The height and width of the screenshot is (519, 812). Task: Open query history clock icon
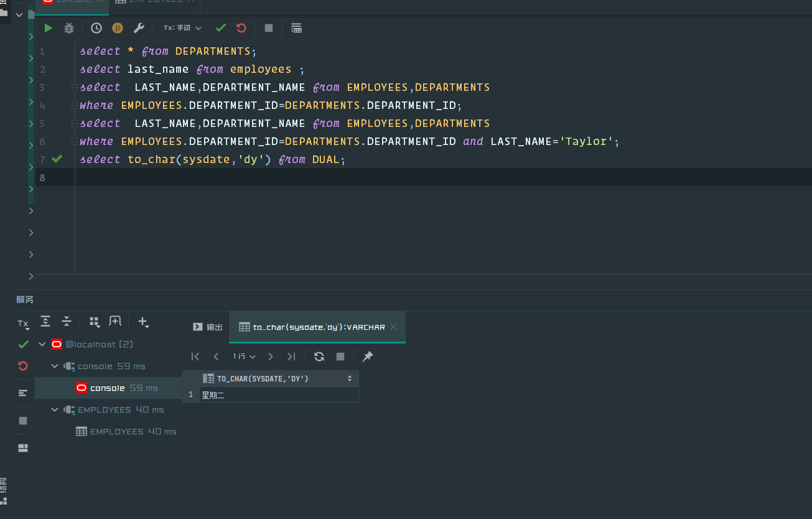point(96,28)
